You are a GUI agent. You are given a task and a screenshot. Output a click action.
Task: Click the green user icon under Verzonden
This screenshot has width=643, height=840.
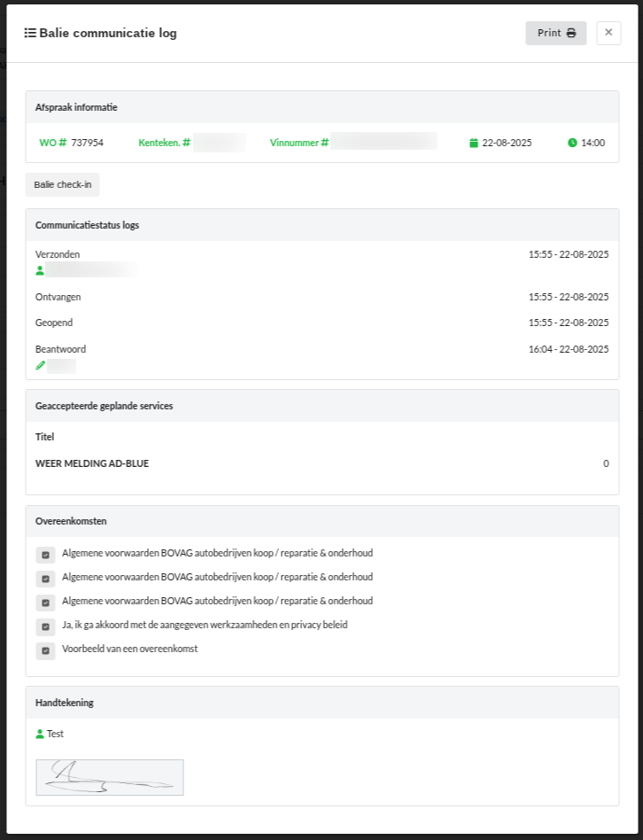point(40,270)
